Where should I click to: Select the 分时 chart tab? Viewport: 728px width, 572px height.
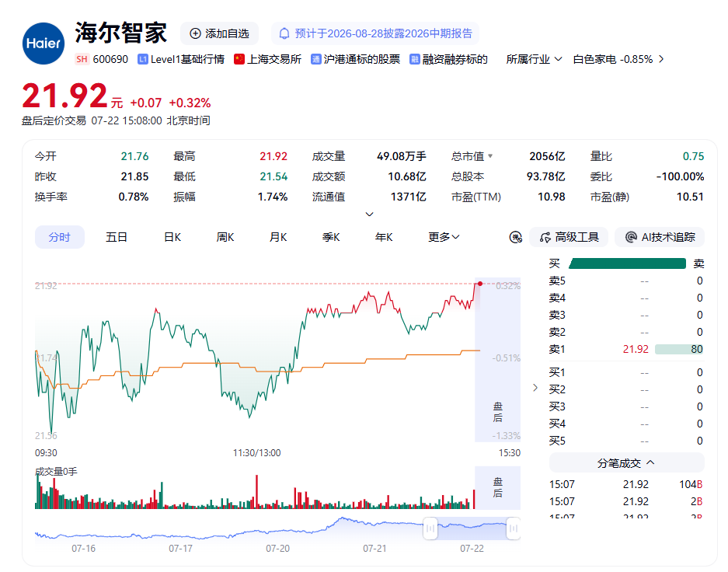click(x=59, y=237)
